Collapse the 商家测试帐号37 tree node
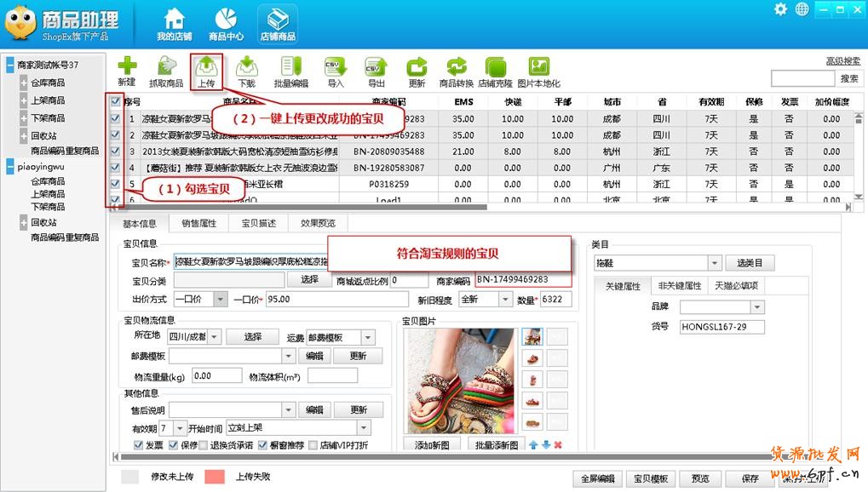 pyautogui.click(x=10, y=65)
